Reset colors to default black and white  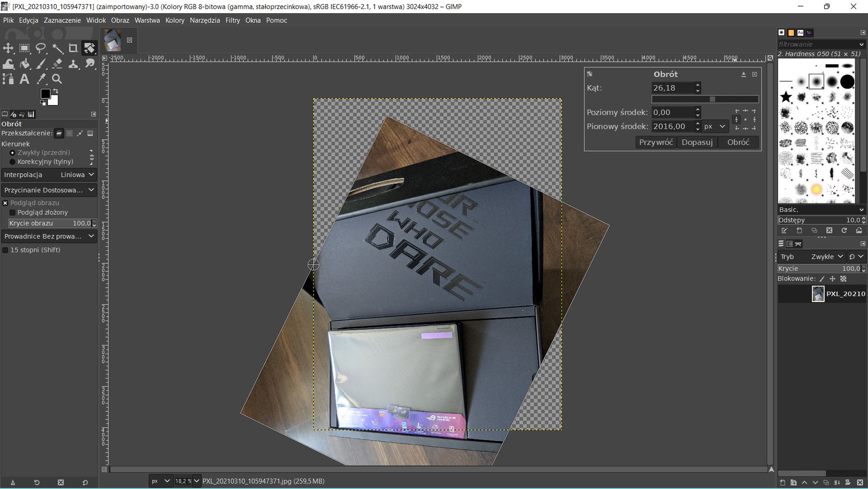pyautogui.click(x=43, y=103)
